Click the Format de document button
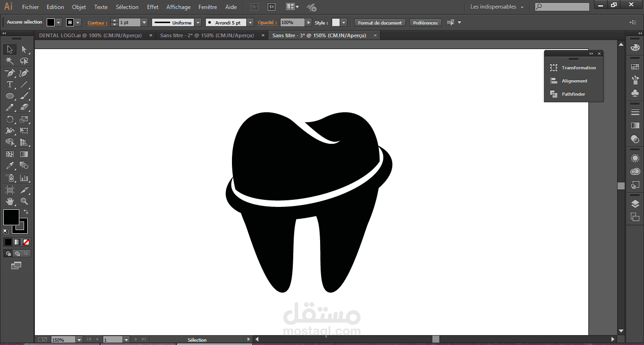 pyautogui.click(x=380, y=23)
